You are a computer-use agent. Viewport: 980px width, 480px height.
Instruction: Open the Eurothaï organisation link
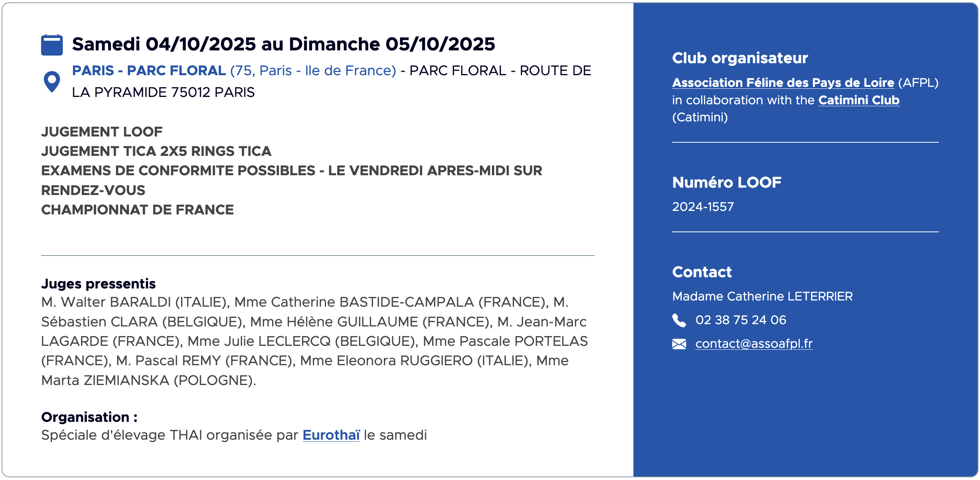pyautogui.click(x=331, y=435)
